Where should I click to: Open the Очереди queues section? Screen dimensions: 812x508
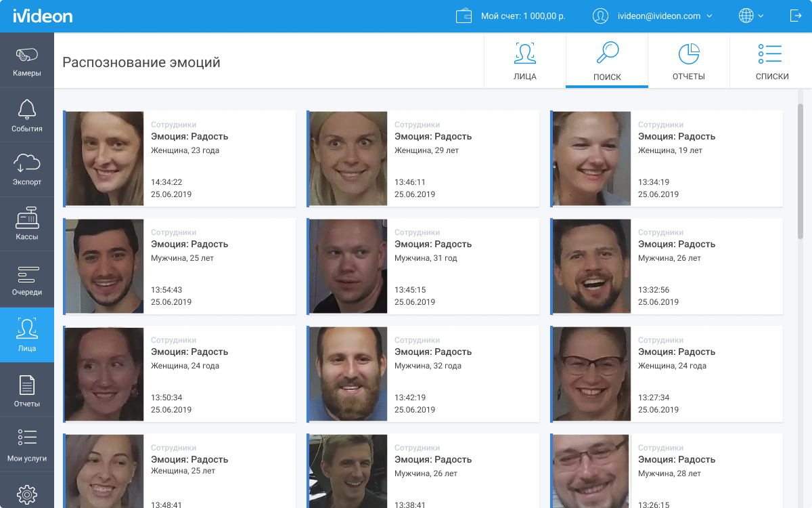(x=27, y=280)
